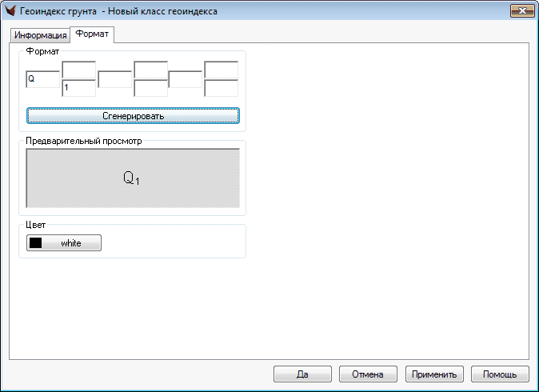539x392 pixels.
Task: Open the white color picker button
Action: [64, 243]
